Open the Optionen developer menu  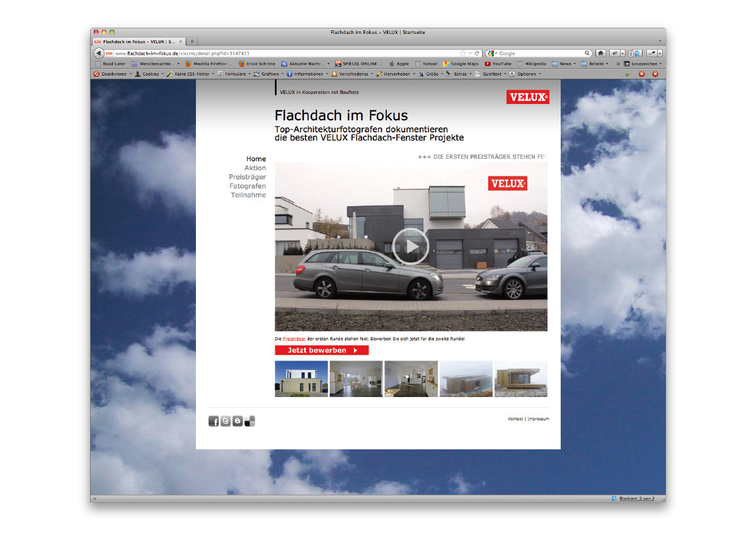pyautogui.click(x=525, y=74)
